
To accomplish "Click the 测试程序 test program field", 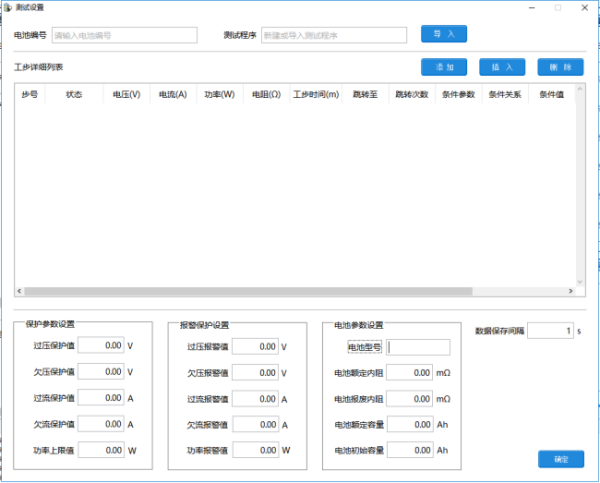I will pyautogui.click(x=333, y=35).
